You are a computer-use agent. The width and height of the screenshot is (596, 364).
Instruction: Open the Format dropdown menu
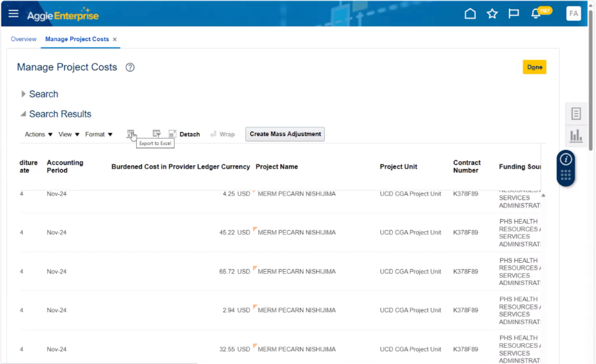(x=98, y=134)
